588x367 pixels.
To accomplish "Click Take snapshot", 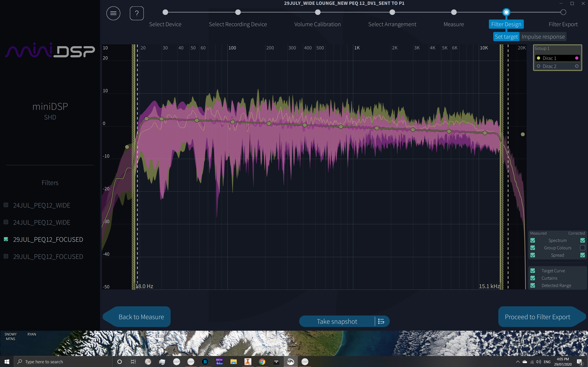I will (x=337, y=321).
